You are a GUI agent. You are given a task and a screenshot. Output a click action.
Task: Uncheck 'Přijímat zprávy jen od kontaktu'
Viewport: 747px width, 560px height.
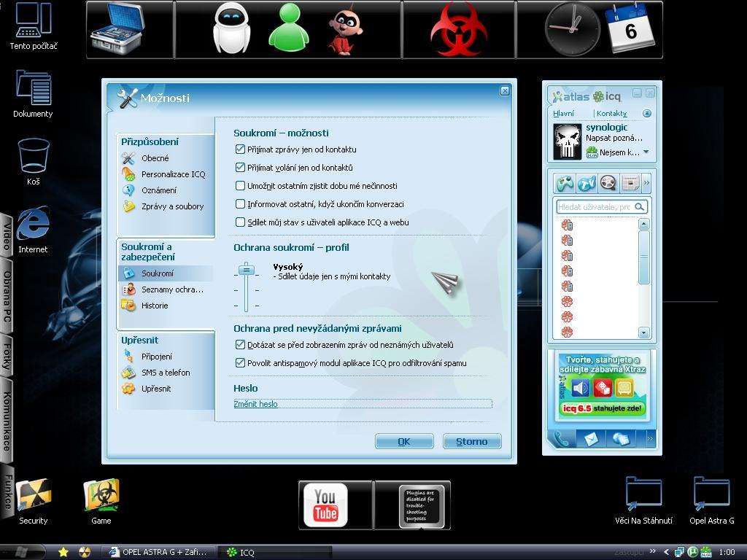coord(241,149)
